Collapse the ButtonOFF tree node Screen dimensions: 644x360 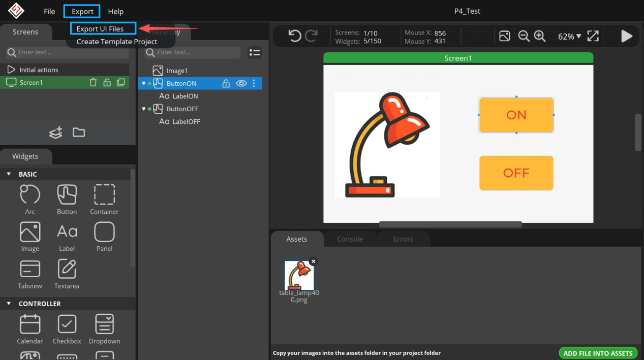[x=143, y=109]
